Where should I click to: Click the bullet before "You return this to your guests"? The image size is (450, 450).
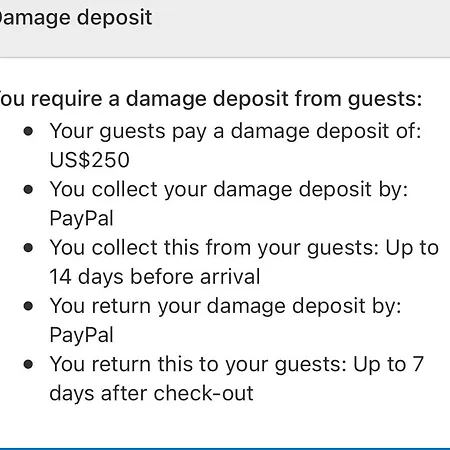click(x=28, y=364)
